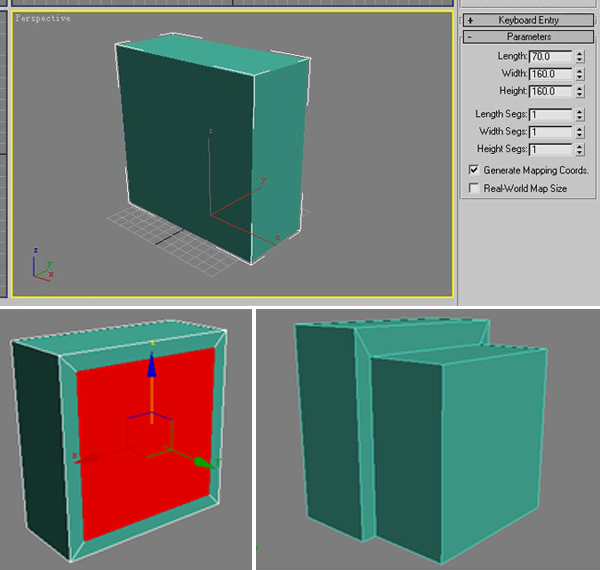Select the red highlighted polygon face

tap(145, 444)
